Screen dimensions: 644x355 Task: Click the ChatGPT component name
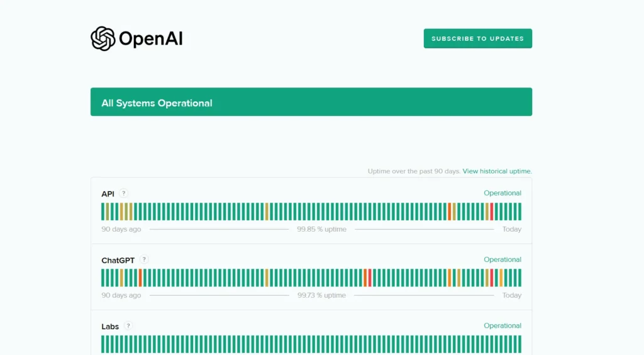coord(118,261)
